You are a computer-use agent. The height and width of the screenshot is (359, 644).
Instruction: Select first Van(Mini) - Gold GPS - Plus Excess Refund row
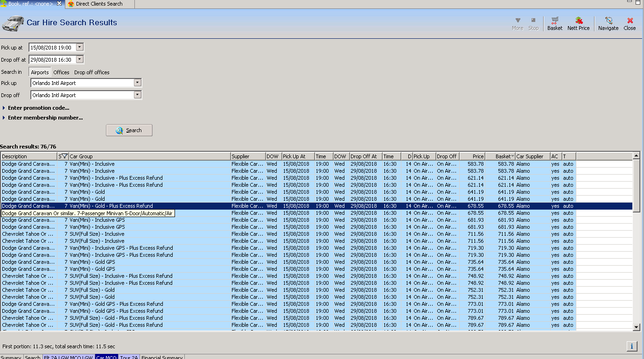[316, 304]
